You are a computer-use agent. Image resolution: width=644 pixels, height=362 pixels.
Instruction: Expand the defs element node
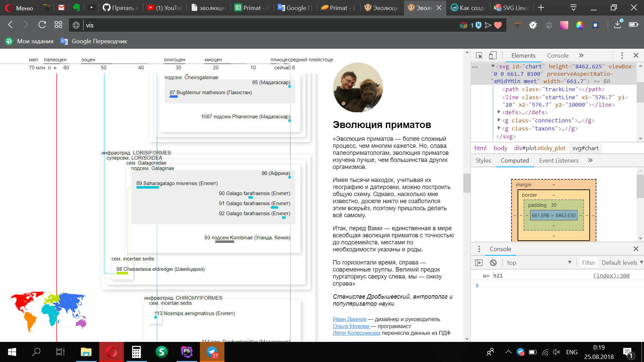click(x=499, y=112)
